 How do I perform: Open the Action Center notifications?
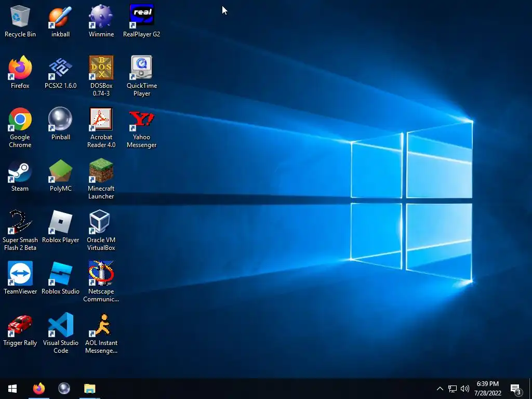pyautogui.click(x=516, y=389)
